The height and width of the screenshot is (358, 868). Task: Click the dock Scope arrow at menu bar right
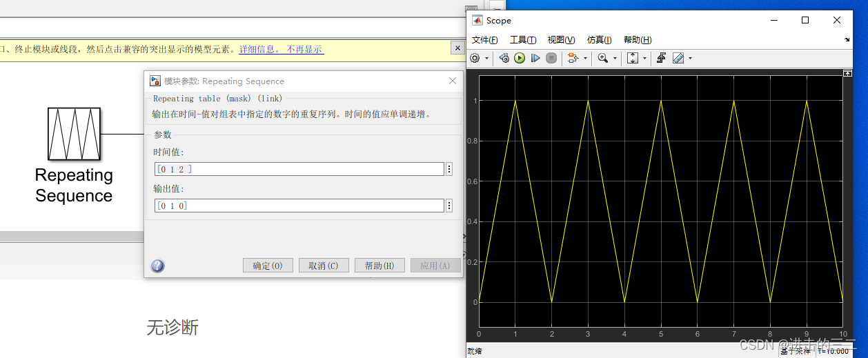click(847, 40)
